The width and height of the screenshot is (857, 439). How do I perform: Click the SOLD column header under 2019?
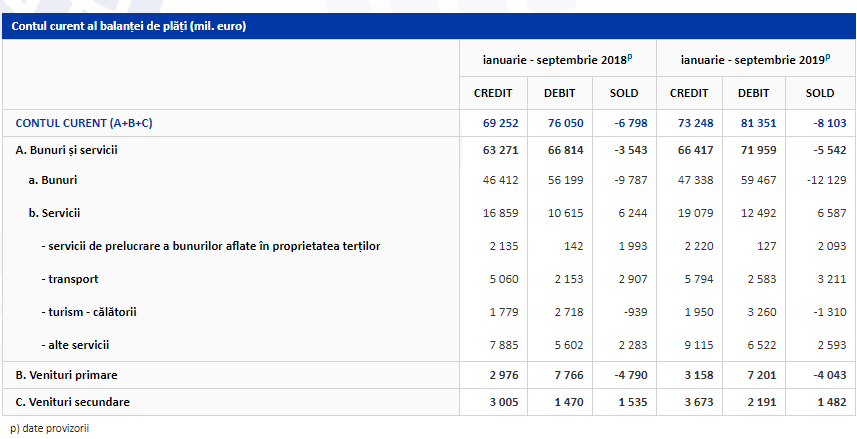click(820, 93)
